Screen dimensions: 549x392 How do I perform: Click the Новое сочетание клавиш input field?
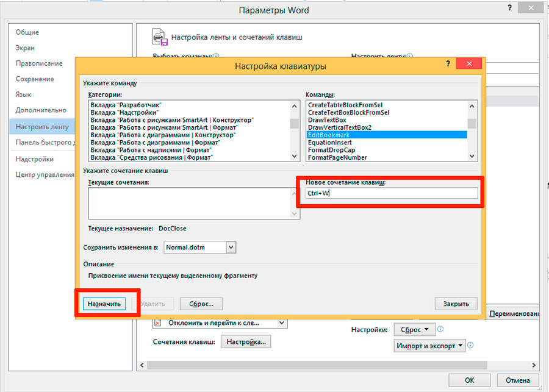tap(392, 193)
